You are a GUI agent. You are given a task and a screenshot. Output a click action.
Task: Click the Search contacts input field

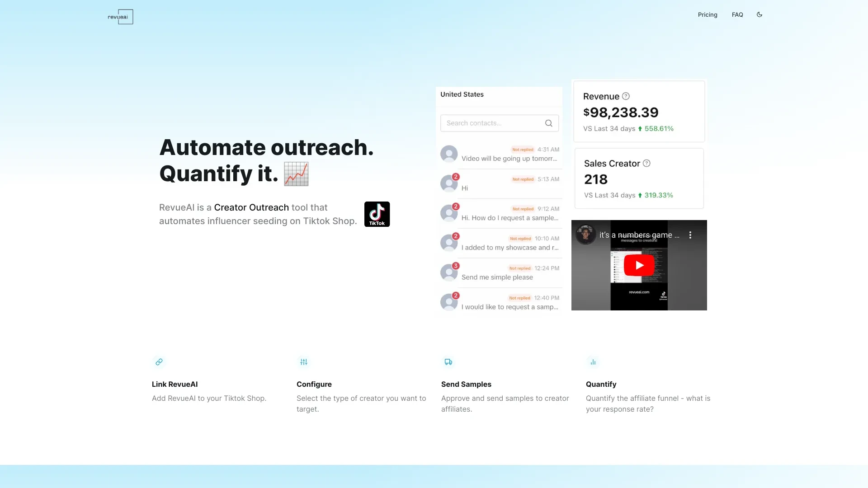pos(500,123)
